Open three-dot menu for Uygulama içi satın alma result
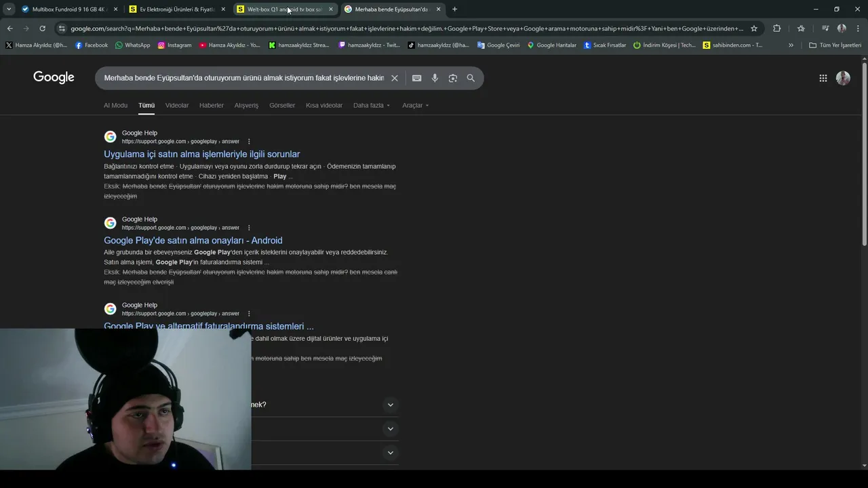This screenshot has width=868, height=488. pyautogui.click(x=249, y=142)
